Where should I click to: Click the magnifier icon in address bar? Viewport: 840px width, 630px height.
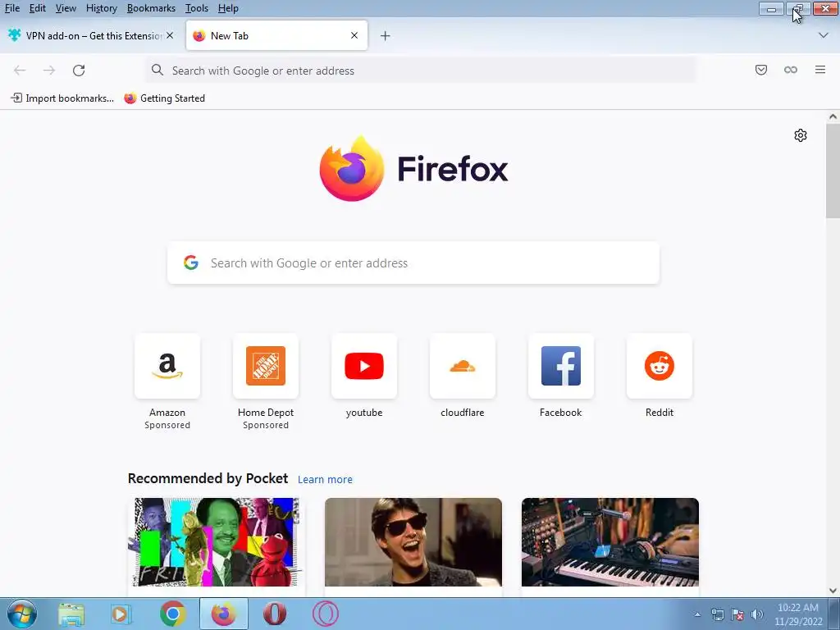(157, 71)
